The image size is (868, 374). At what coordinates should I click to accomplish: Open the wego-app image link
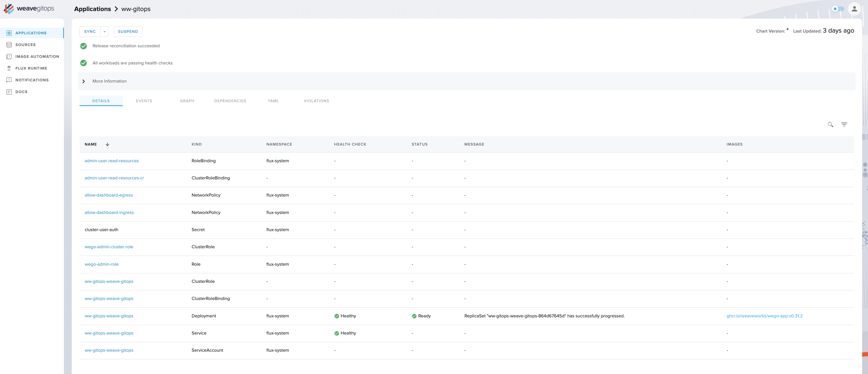(764, 316)
